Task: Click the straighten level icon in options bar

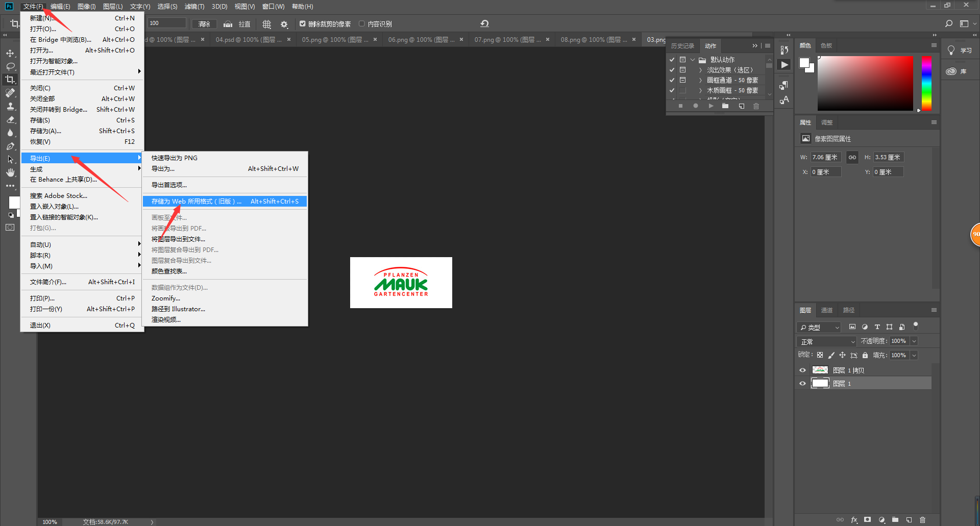Action: [x=228, y=24]
